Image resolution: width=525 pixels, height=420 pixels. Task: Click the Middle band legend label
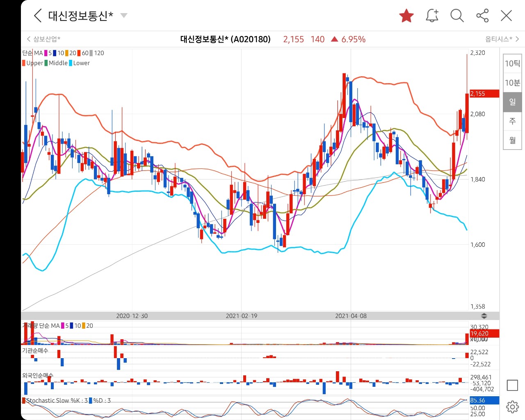tap(58, 63)
